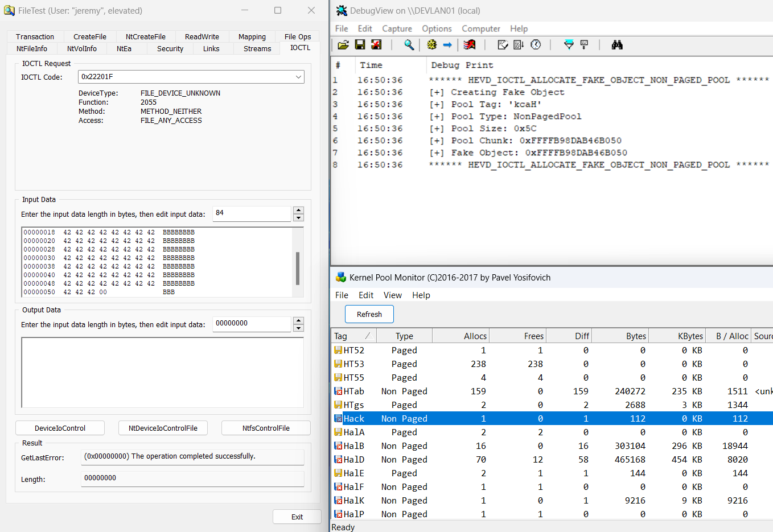The height and width of the screenshot is (532, 773).
Task: Select the HT55 row in pool table
Action: [552, 377]
